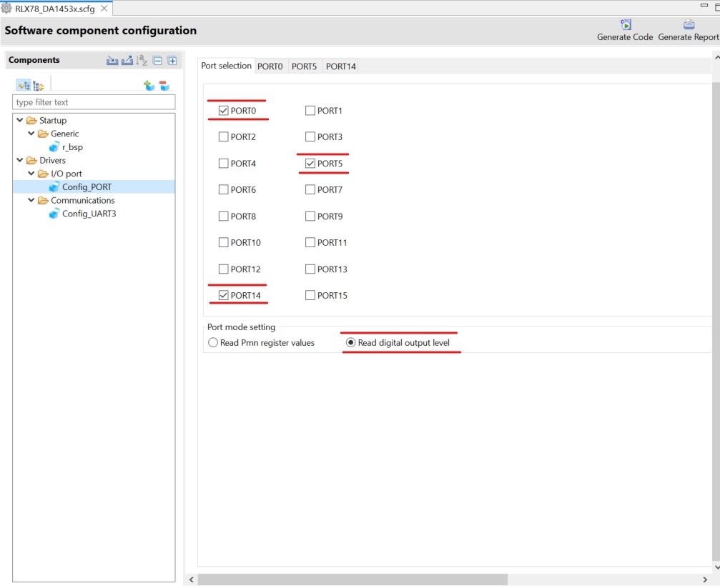The image size is (720, 588).
Task: Click the Generate Report icon
Action: tap(689, 24)
